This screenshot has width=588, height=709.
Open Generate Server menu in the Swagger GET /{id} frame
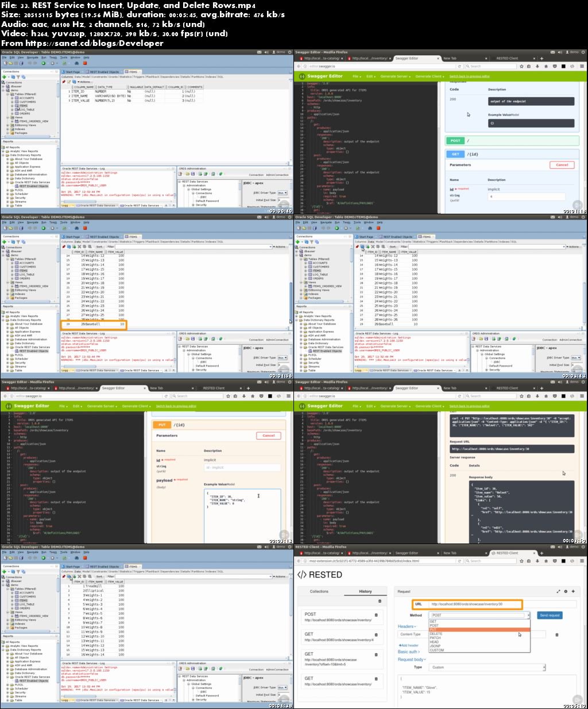tap(395, 76)
